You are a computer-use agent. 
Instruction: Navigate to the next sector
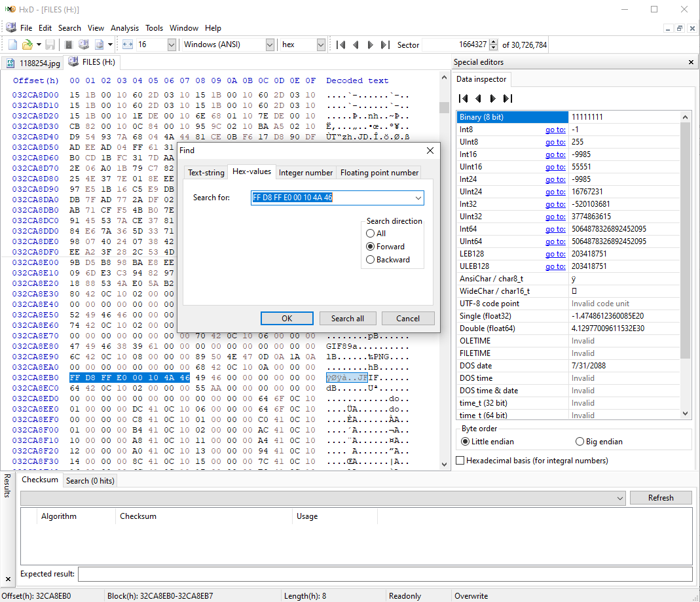(370, 44)
